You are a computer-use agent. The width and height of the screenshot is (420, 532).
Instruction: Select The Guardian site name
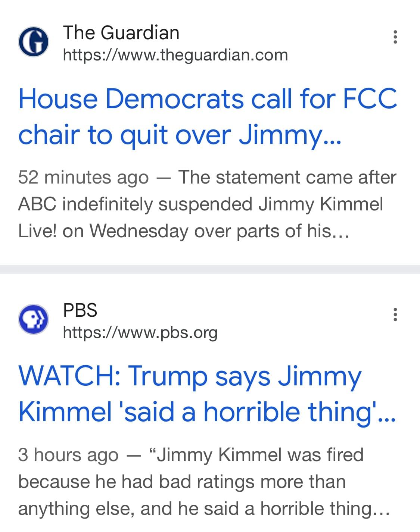coord(121,32)
